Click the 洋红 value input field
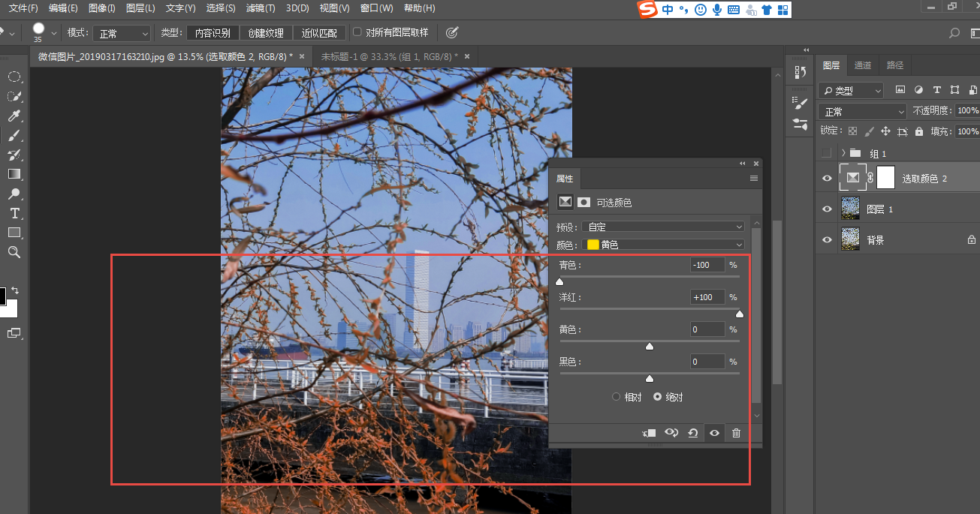980x514 pixels. click(x=707, y=297)
